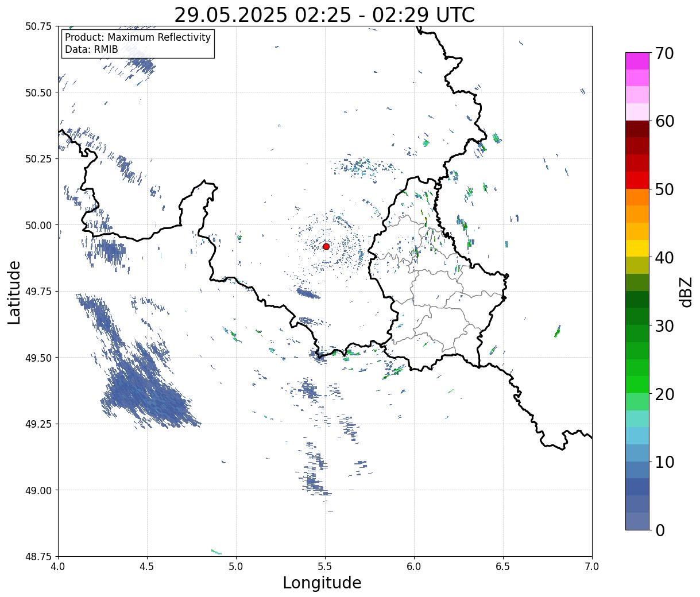Screen dimensions: 700x597
Task: Click the colorbar tick label 0
Action: (x=659, y=530)
